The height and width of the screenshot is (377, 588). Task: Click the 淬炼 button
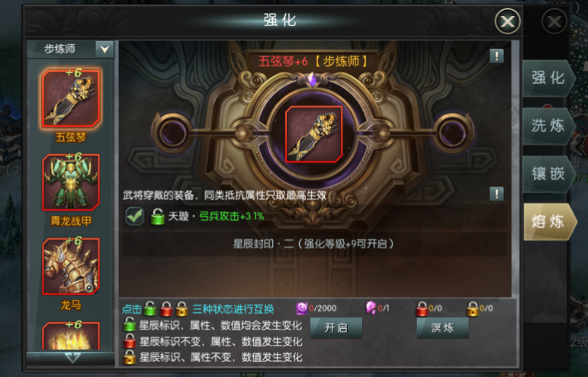coord(442,328)
